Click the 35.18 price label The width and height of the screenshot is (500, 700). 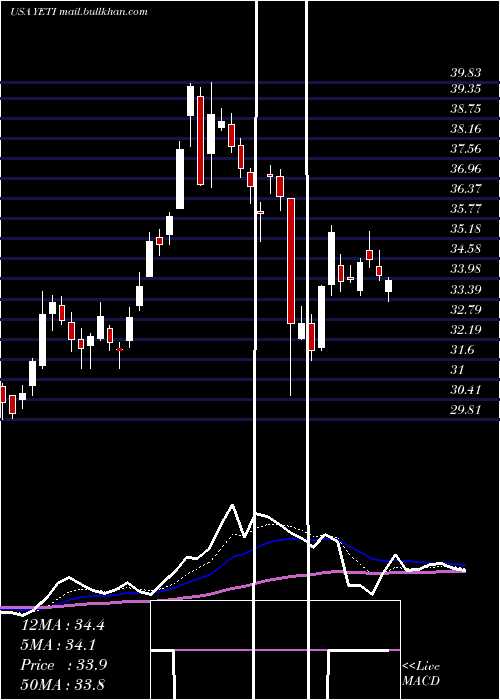pos(466,229)
